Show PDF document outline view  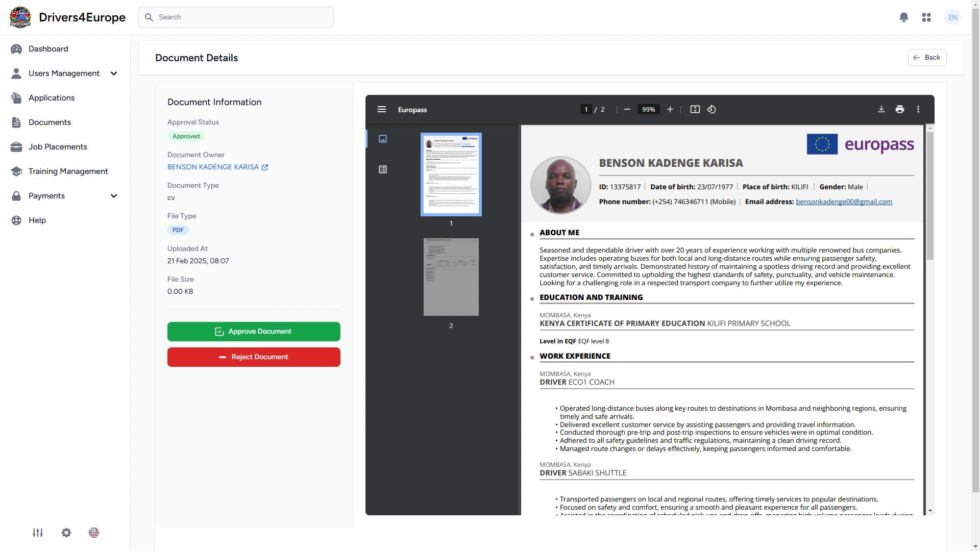pos(383,169)
